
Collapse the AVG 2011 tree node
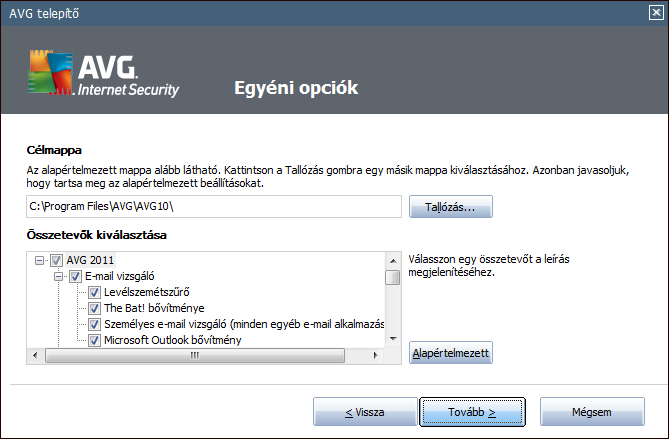coord(39,260)
